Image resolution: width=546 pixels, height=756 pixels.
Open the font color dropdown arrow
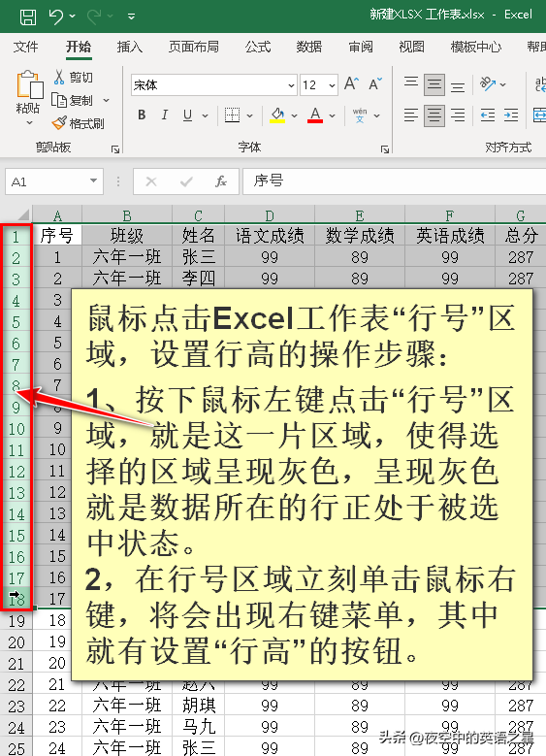(x=332, y=115)
